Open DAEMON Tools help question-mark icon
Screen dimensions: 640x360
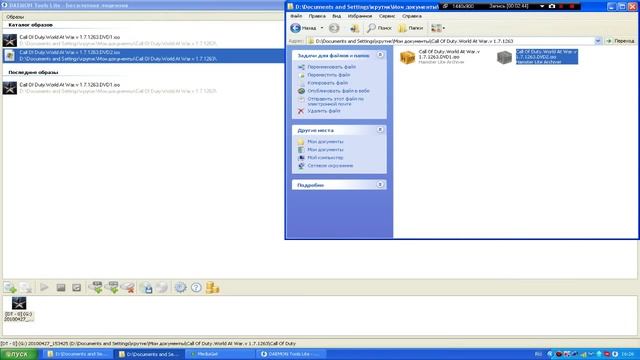pyautogui.click(x=196, y=287)
